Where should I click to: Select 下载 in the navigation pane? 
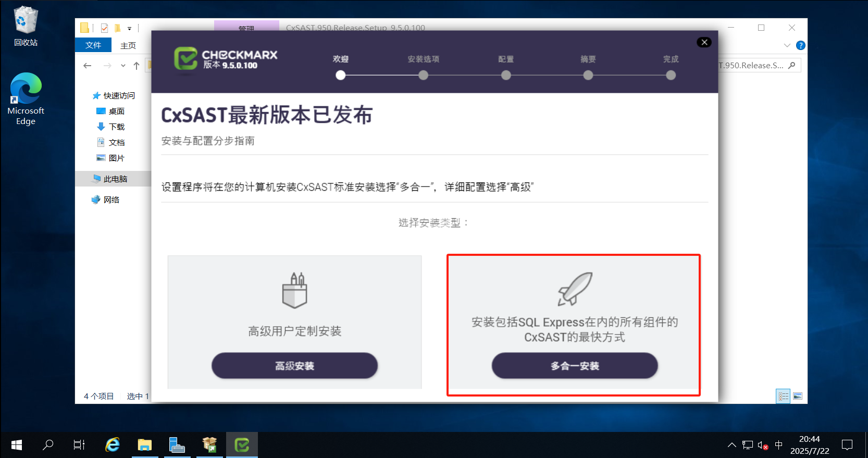click(x=110, y=127)
